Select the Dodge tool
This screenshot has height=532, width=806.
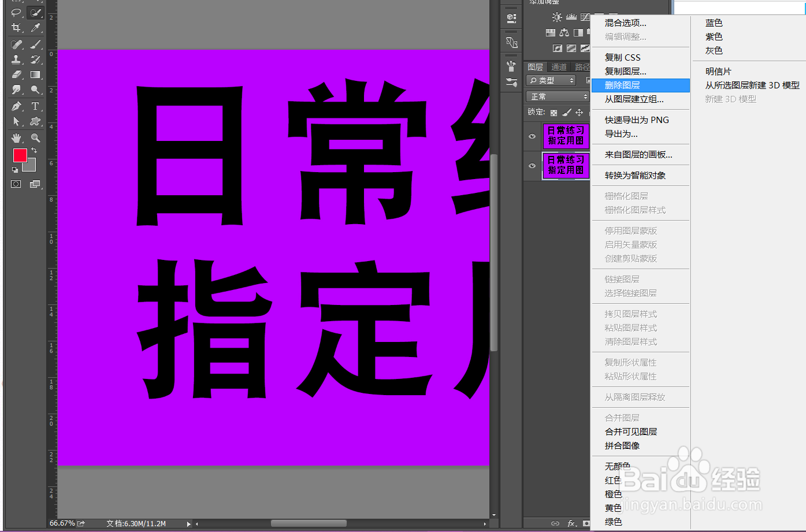35,90
